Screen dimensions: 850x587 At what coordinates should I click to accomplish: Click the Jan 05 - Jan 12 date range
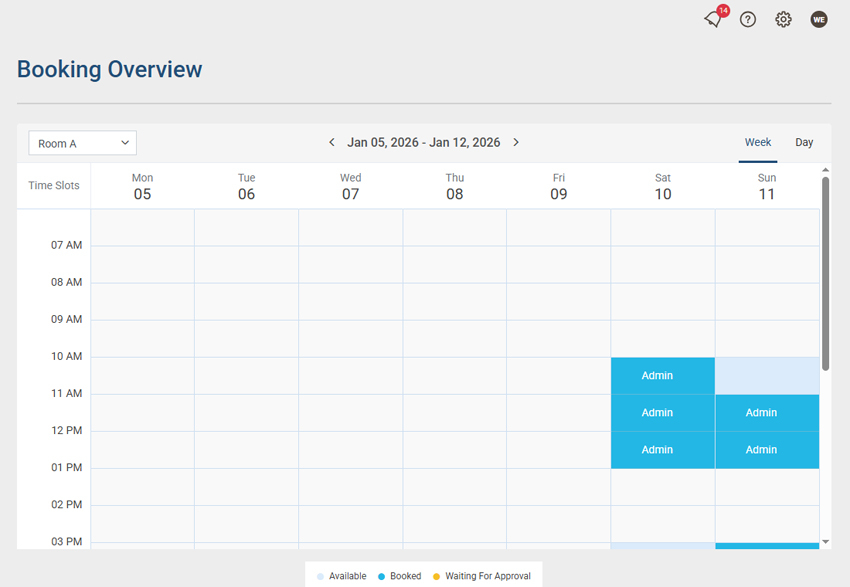pos(424,142)
